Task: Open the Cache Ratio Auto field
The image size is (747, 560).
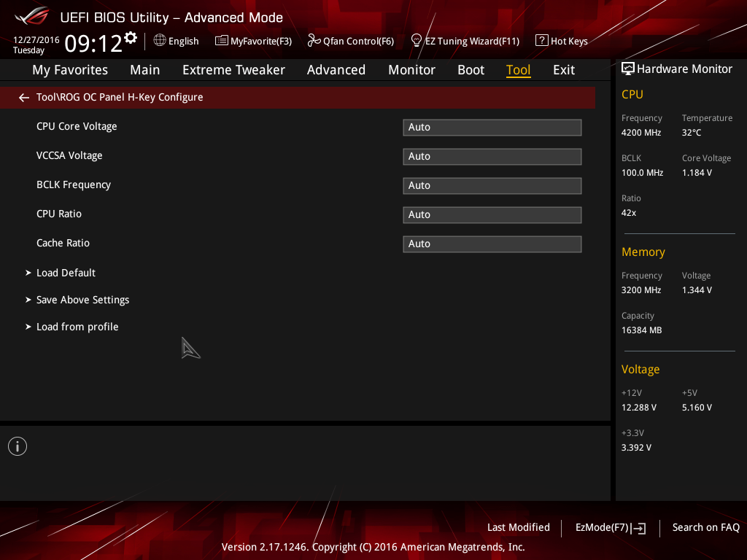Action: coord(492,244)
